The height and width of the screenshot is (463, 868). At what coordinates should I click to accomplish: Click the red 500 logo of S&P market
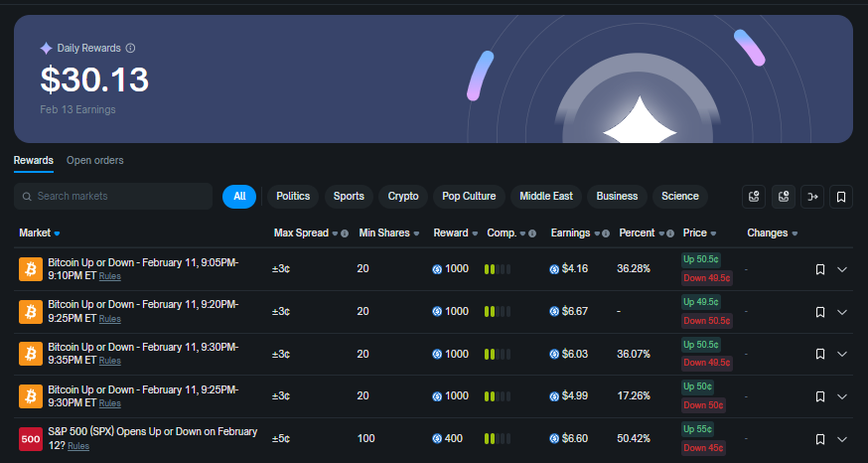pos(31,439)
